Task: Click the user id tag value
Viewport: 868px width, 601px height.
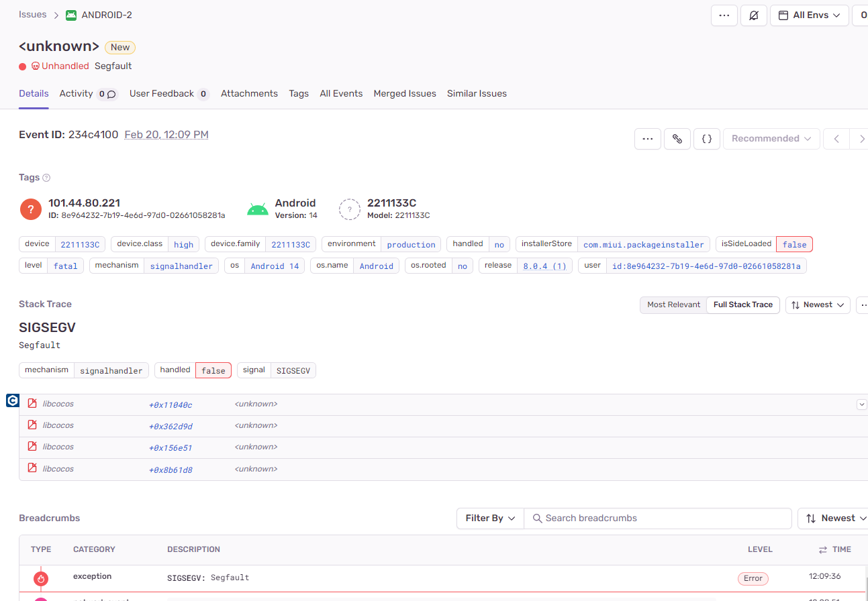Action: coord(706,266)
